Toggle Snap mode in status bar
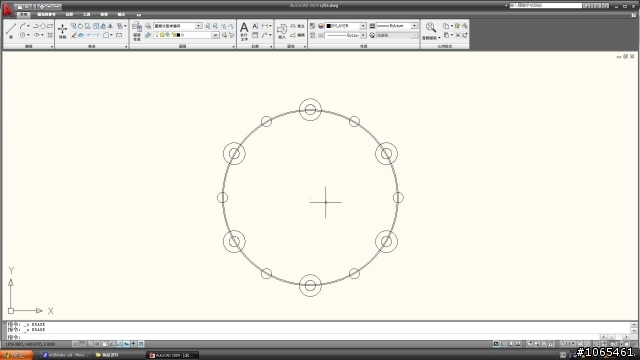 pyautogui.click(x=75, y=344)
